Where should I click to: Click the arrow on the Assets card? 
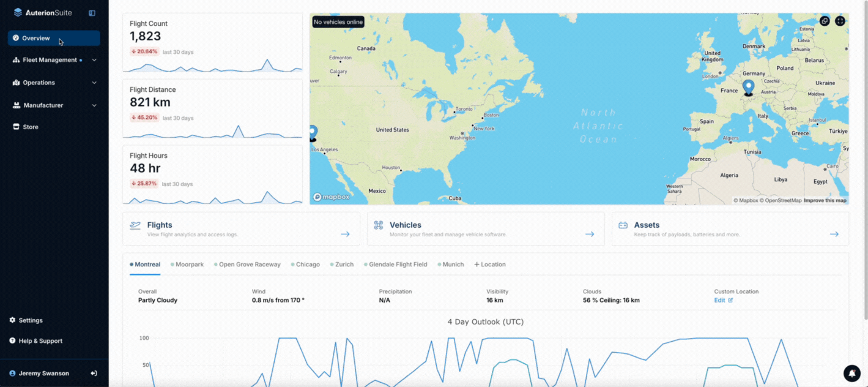pos(834,234)
